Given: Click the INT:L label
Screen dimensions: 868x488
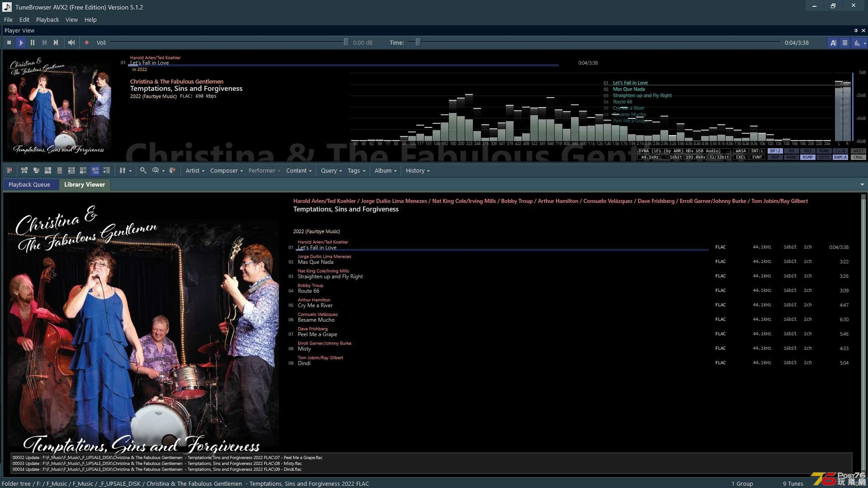Looking at the screenshot, I should point(757,151).
